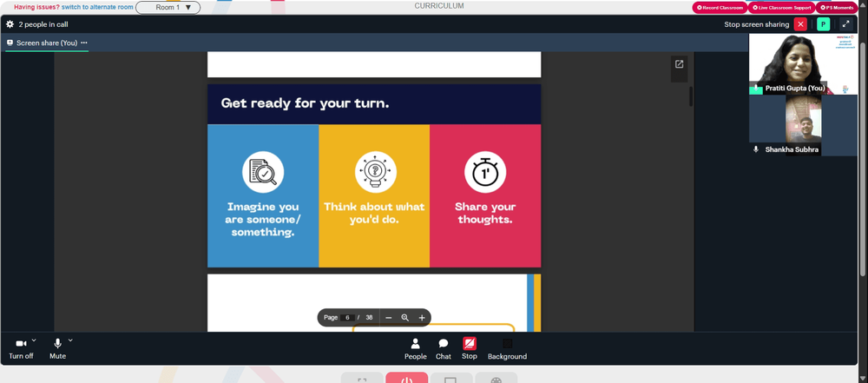Click switch to alternate room link
Image resolution: width=868 pixels, height=383 pixels.
97,7
